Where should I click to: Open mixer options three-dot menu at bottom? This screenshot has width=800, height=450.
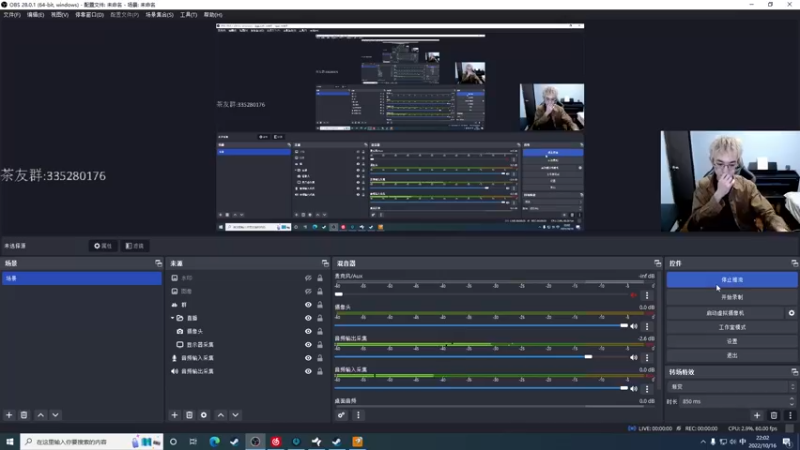[358, 415]
